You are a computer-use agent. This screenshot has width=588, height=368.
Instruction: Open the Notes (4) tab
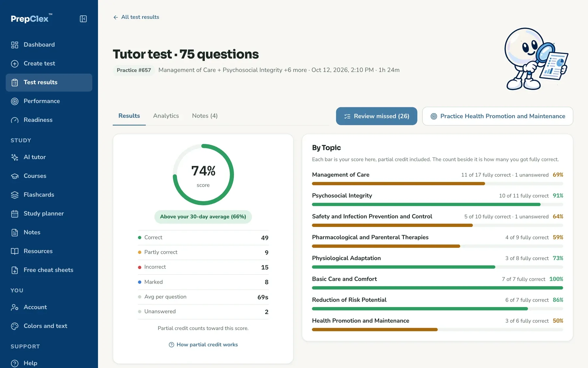[205, 116]
